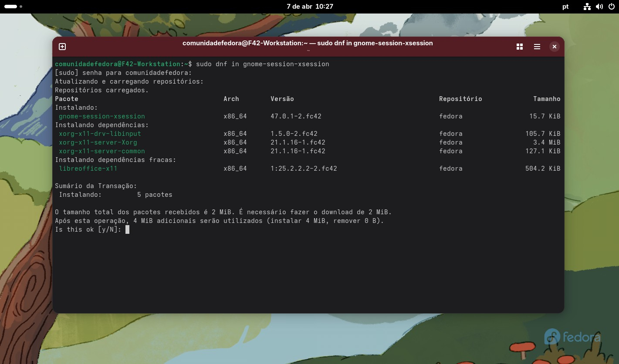The width and height of the screenshot is (619, 364).
Task: Focus the 'Is this ok [y/N]' prompt cursor
Action: (127, 229)
